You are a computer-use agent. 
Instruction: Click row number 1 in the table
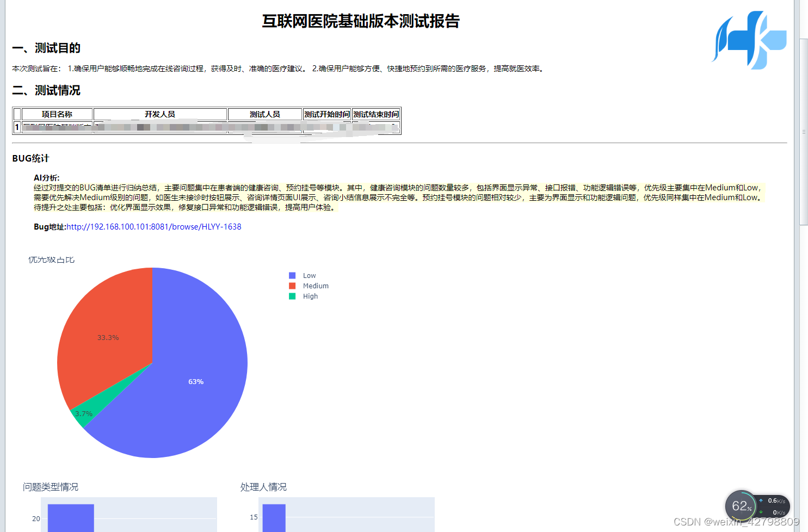pos(17,127)
